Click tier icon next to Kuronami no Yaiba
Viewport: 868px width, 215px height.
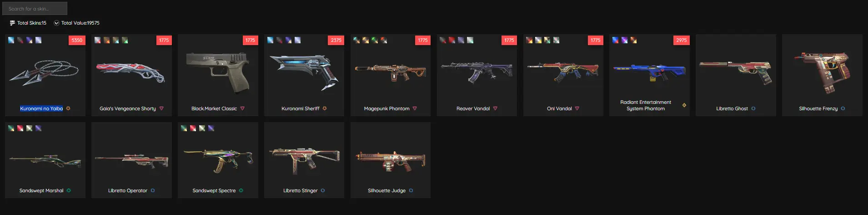(x=68, y=108)
